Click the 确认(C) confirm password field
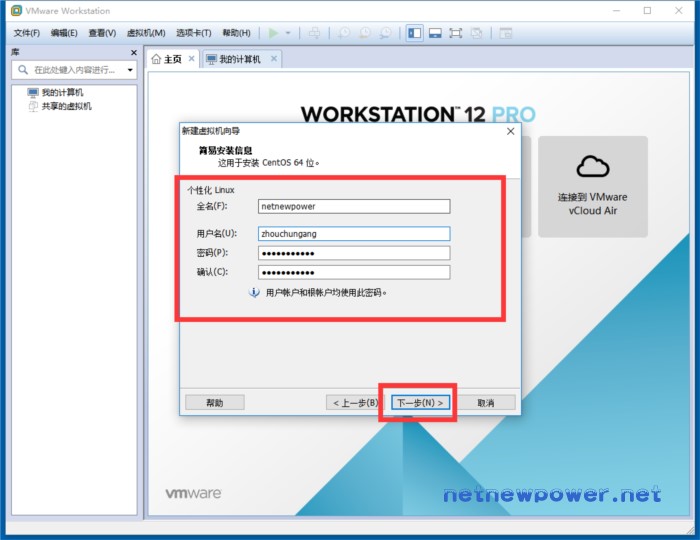The width and height of the screenshot is (700, 540). click(354, 272)
